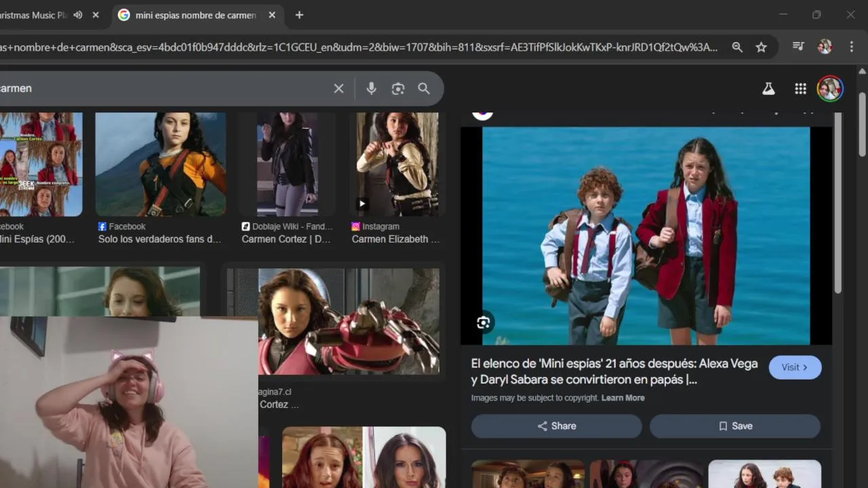Image resolution: width=868 pixels, height=488 pixels.
Task: Open a new browser tab
Action: pyautogui.click(x=299, y=15)
